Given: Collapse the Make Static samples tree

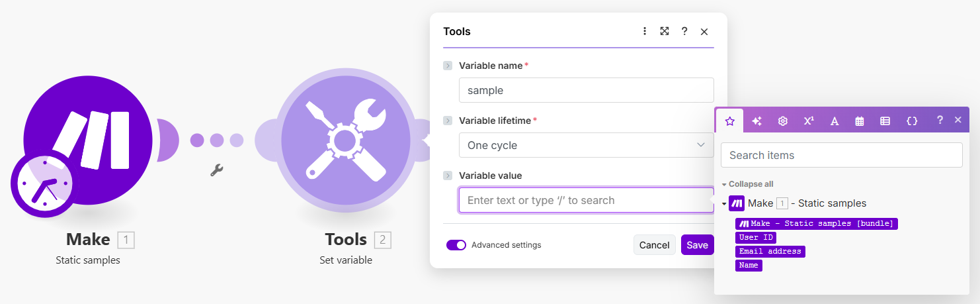Looking at the screenshot, I should pos(725,203).
